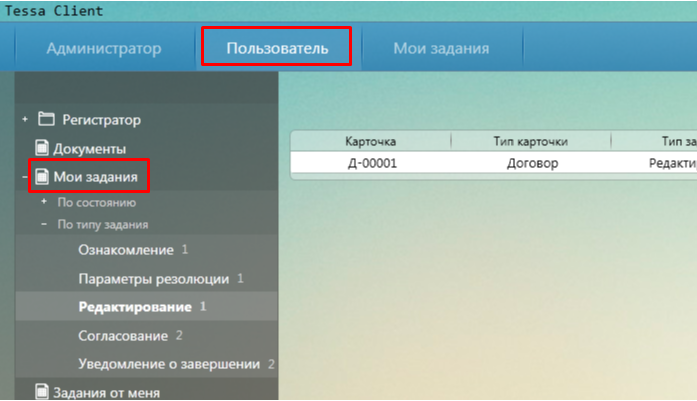Click the icon beside Мои задания in the tree
The width and height of the screenshot is (697, 401).
(x=42, y=178)
